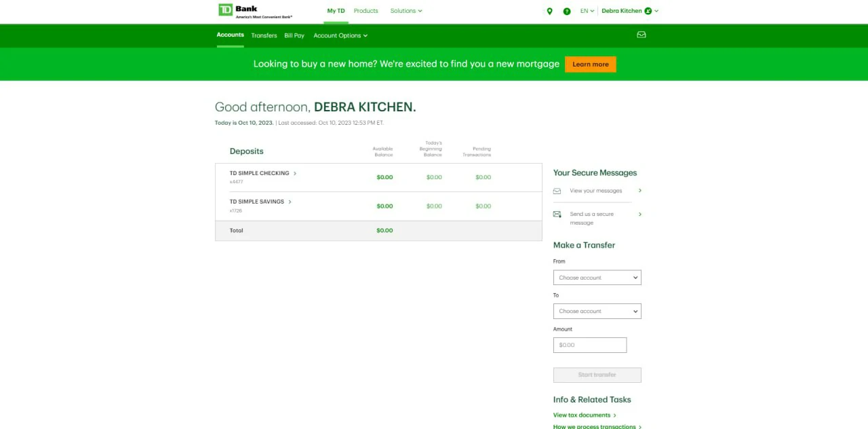Open the EN language dropdown

(587, 11)
